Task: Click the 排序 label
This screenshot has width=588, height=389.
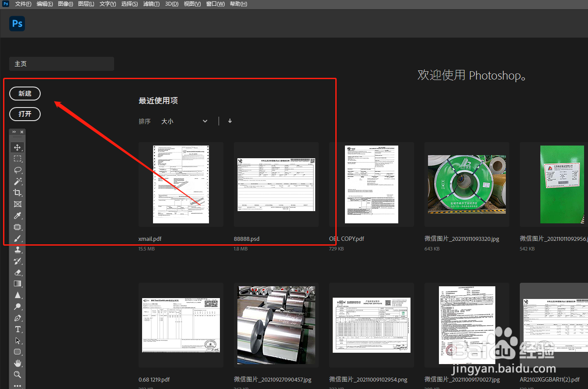Action: click(x=145, y=122)
